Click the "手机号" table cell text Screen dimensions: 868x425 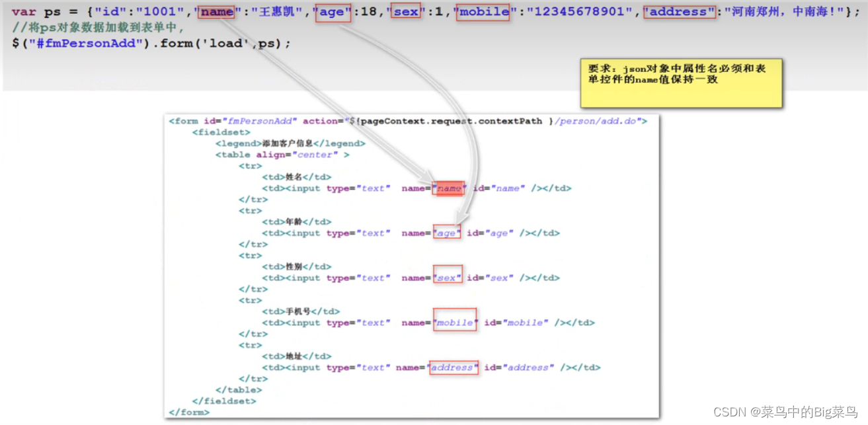coord(298,311)
